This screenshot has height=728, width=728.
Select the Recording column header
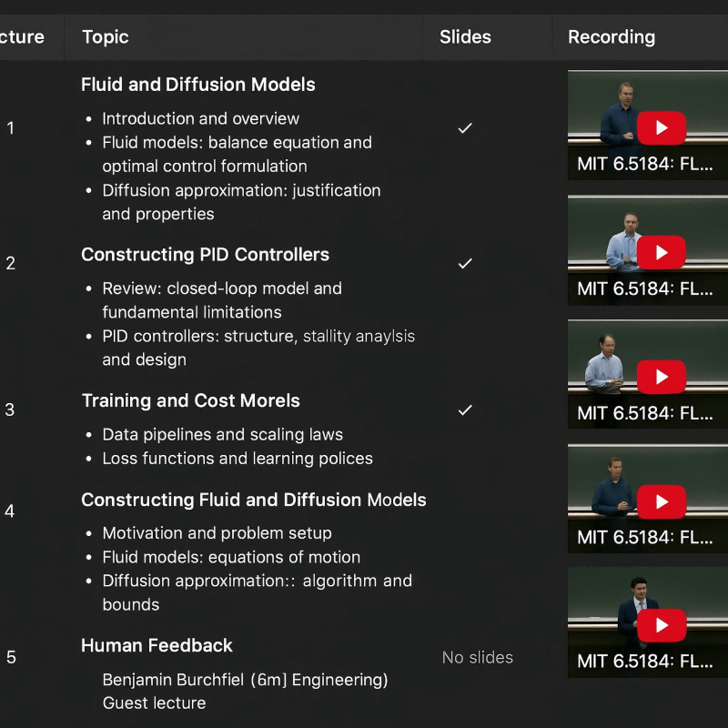pos(611,37)
